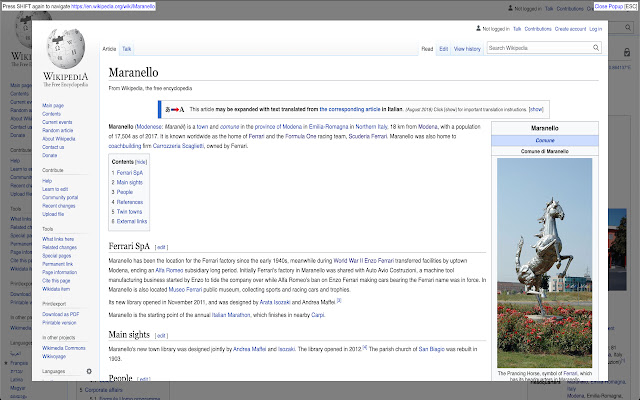Screen dimensions: 640x400
Task: Open language settings gear icon
Action: pyautogui.click(x=89, y=371)
